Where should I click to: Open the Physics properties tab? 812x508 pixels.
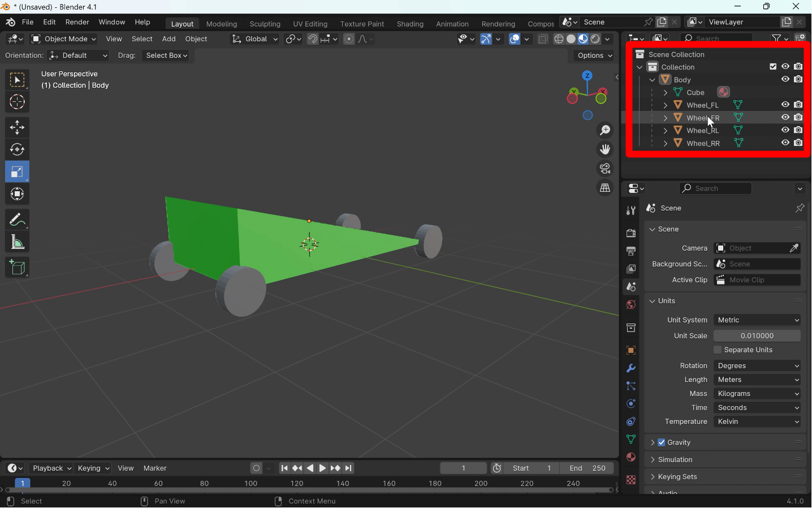tap(631, 404)
